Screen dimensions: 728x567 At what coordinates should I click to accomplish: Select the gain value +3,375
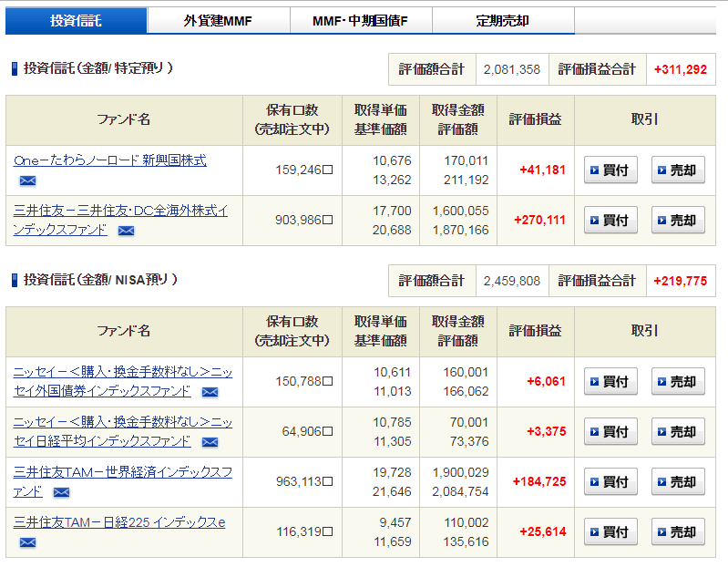(546, 432)
